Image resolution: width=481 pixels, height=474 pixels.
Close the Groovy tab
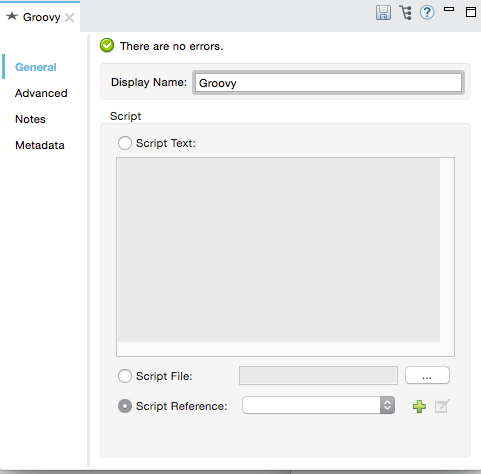(69, 17)
